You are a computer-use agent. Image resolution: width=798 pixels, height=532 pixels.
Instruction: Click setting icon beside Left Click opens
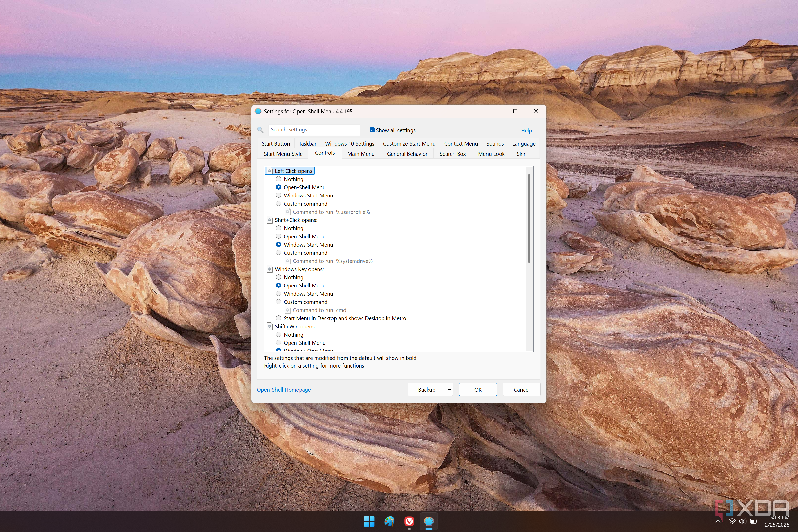[x=270, y=171]
